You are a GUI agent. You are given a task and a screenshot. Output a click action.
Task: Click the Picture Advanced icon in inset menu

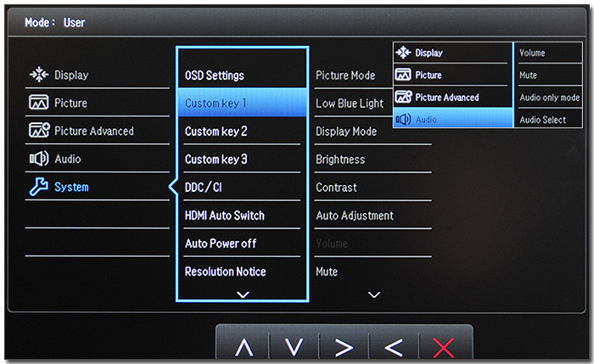[403, 97]
